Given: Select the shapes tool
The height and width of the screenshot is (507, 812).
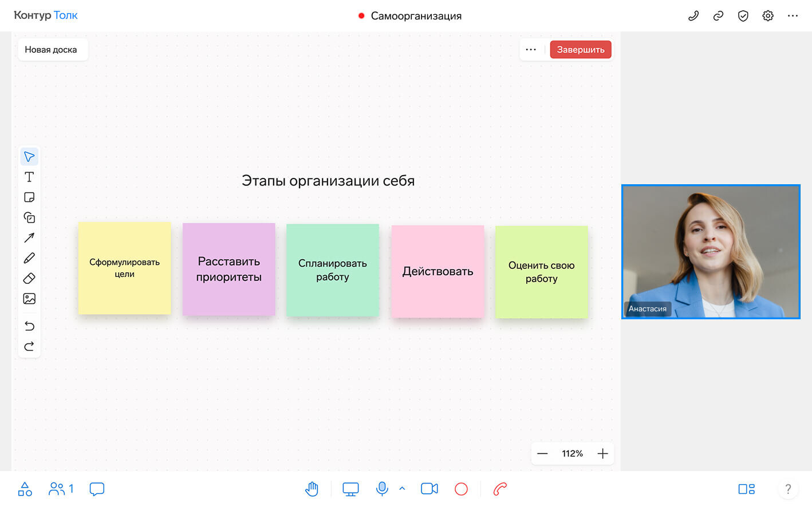Looking at the screenshot, I should [x=29, y=217].
